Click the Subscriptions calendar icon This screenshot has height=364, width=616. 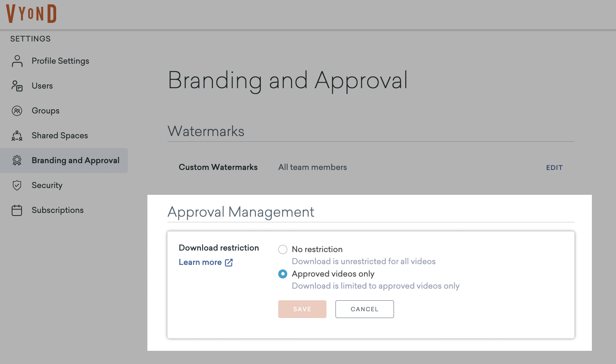click(x=17, y=210)
